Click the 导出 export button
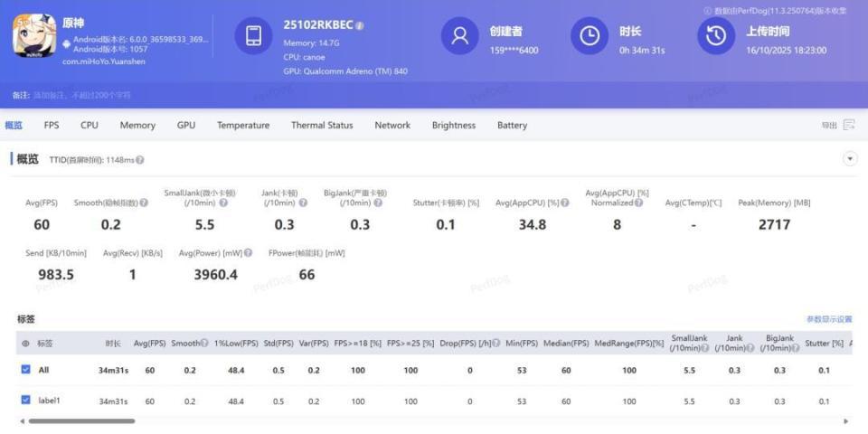 [x=828, y=126]
